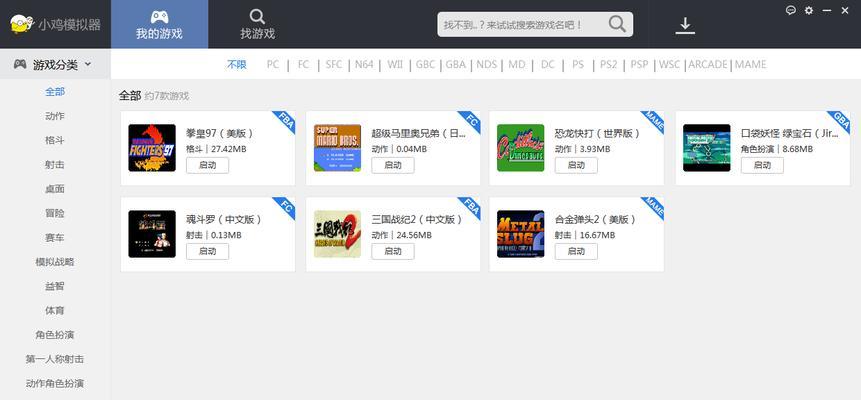Click the gamepad icon beside 游戏分类
The height and width of the screenshot is (400, 861).
20,64
